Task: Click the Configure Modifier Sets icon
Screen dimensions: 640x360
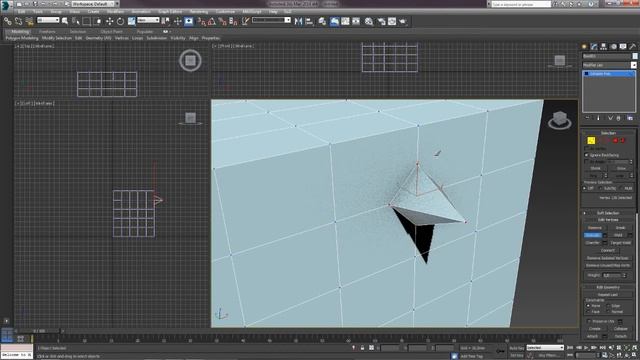Action: pos(630,118)
